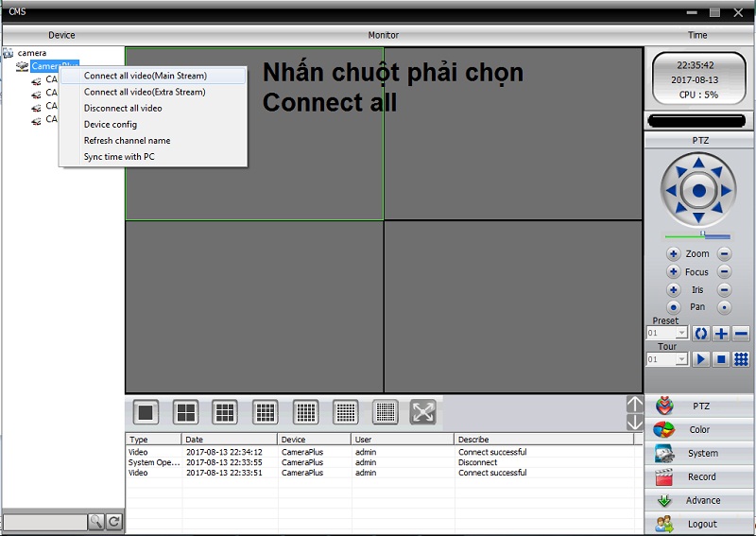Switch to sixteen-window view layout
Image resolution: width=756 pixels, height=536 pixels.
(266, 412)
